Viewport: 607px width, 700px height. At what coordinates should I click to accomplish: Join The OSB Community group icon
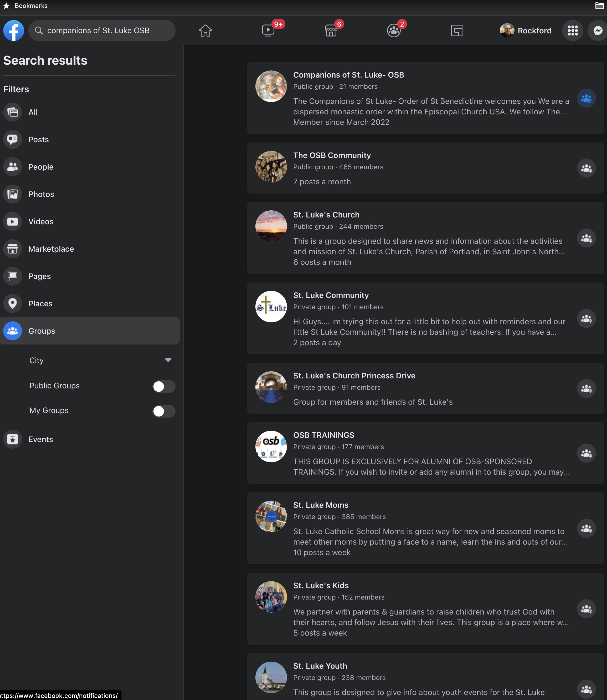point(586,168)
